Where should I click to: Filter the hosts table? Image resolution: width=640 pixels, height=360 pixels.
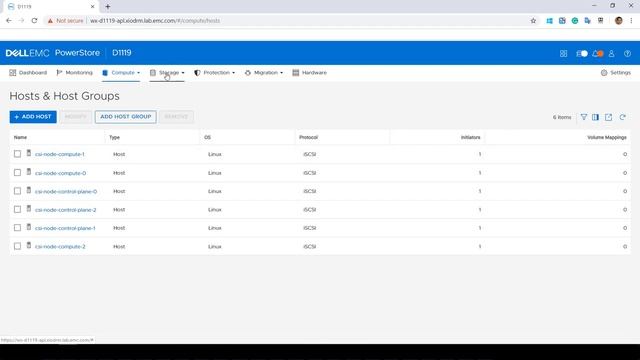[584, 117]
